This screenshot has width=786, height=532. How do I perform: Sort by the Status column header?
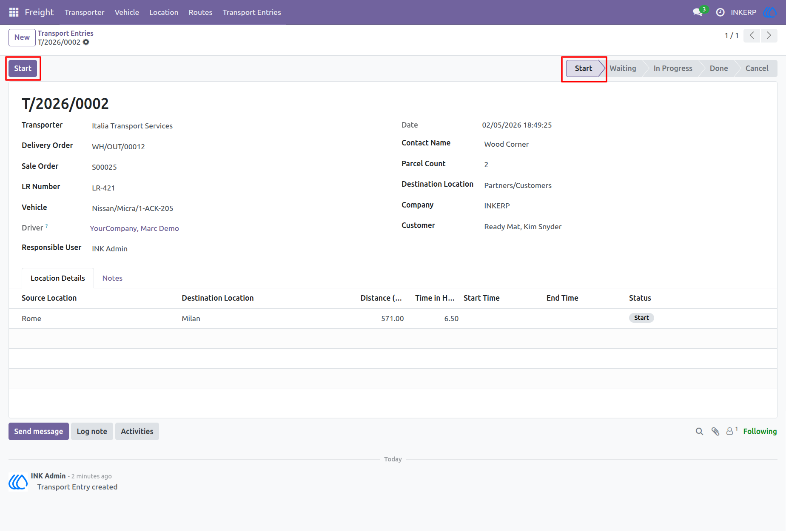point(640,298)
